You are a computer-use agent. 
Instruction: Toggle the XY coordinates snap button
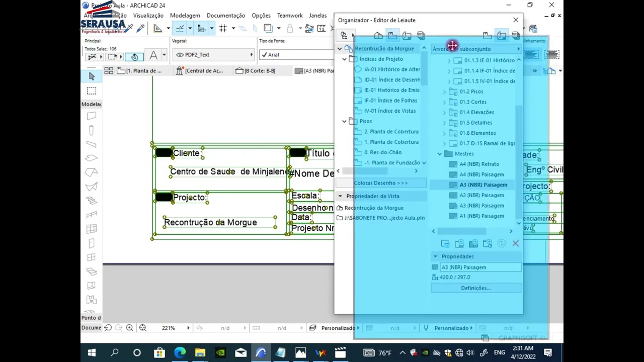202,28
